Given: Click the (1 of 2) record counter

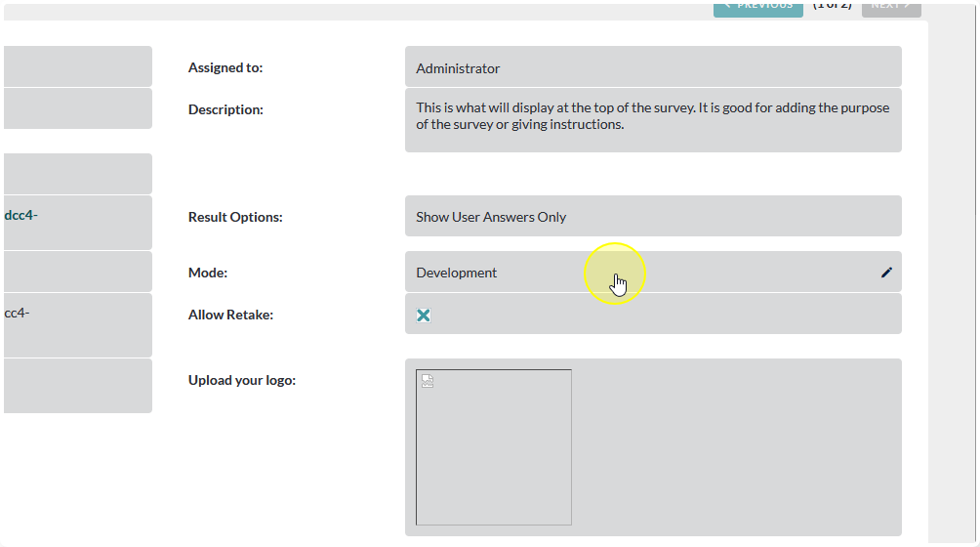Looking at the screenshot, I should click(832, 6).
